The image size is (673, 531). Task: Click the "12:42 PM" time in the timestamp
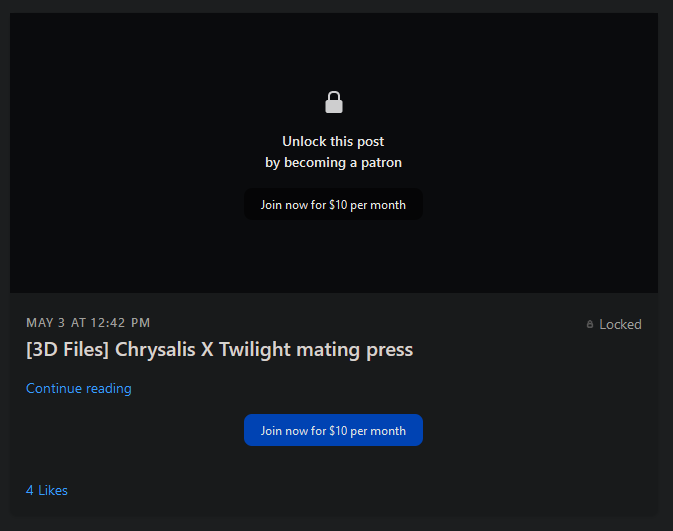pyautogui.click(x=120, y=322)
